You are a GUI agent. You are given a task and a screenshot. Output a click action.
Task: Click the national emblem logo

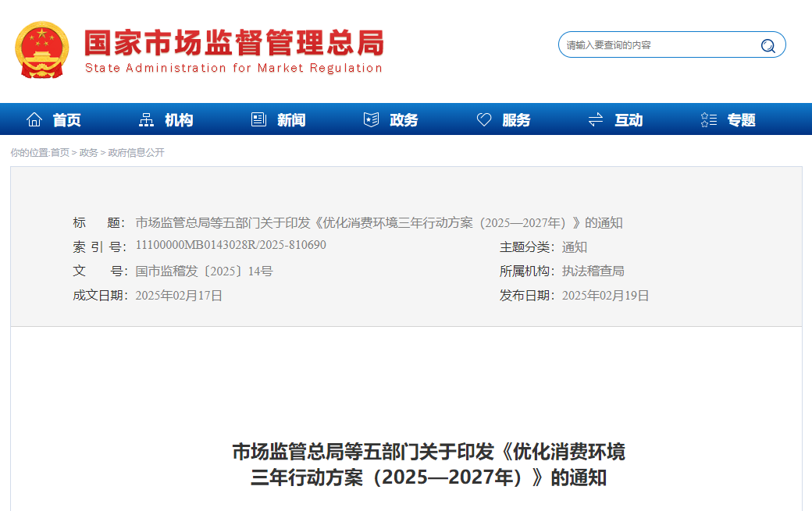[x=42, y=50]
